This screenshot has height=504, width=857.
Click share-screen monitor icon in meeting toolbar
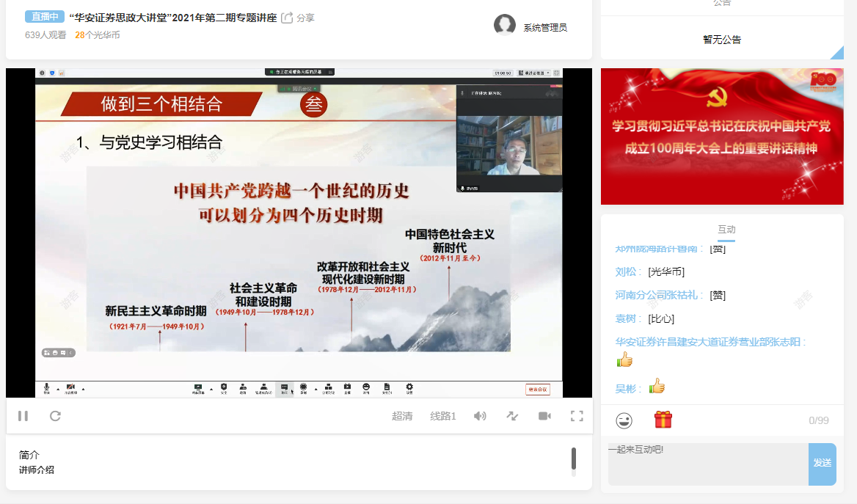198,388
